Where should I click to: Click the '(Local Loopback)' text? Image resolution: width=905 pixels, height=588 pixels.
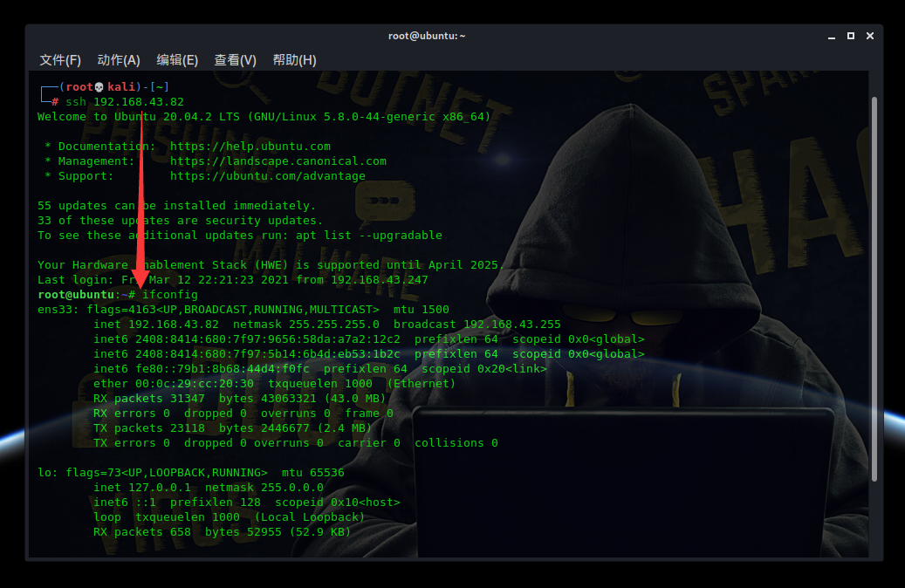pos(309,517)
